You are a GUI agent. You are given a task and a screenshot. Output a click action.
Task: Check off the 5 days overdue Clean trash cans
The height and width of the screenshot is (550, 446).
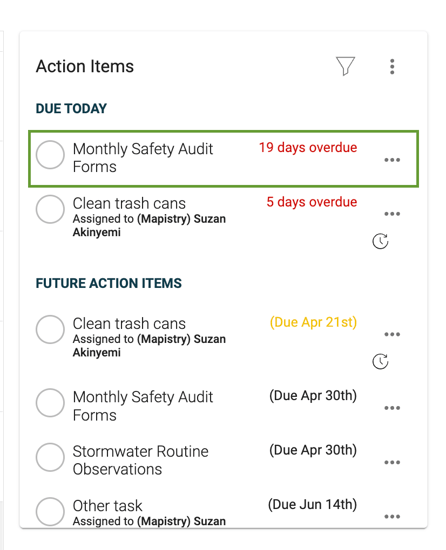[x=50, y=209]
